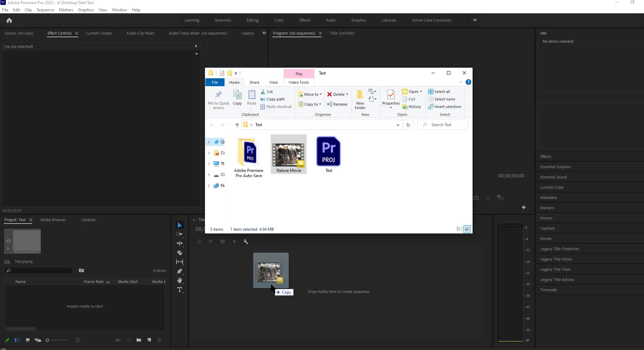
Task: Open the Markers menu
Action: [66, 10]
